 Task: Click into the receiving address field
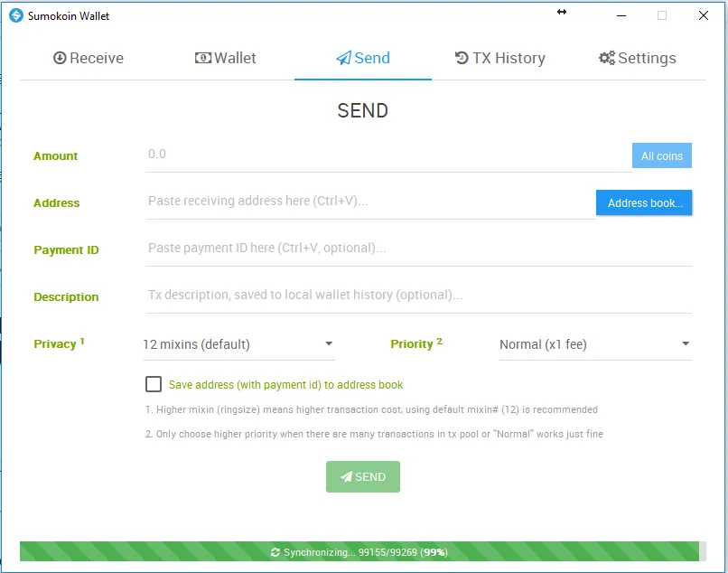point(371,202)
